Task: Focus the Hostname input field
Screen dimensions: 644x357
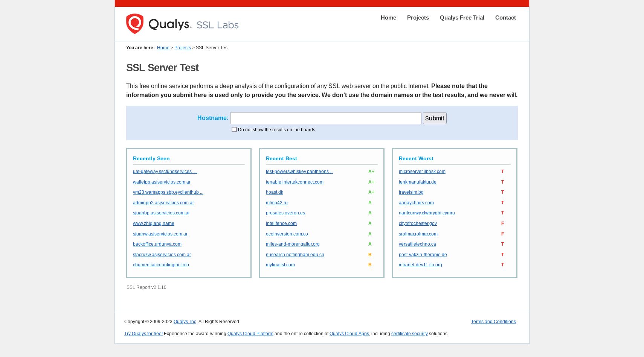Action: [x=325, y=118]
